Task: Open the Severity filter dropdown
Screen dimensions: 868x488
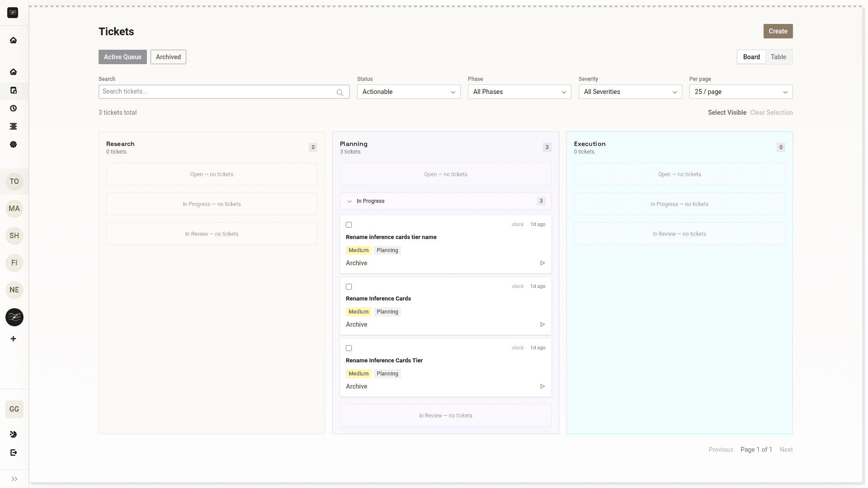Action: [630, 92]
